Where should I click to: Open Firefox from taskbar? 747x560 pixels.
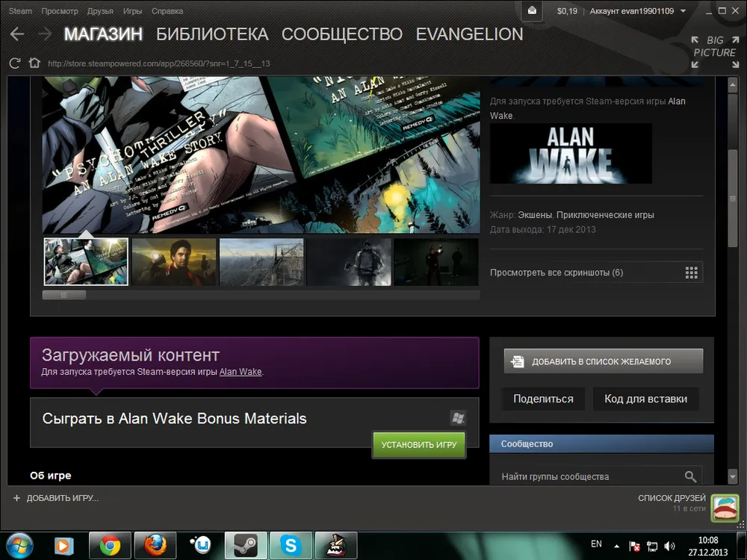point(155,546)
